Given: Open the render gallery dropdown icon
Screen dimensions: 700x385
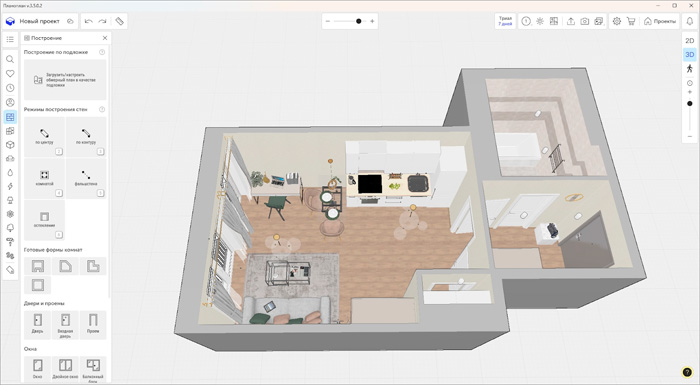Looking at the screenshot, I should pos(599,21).
